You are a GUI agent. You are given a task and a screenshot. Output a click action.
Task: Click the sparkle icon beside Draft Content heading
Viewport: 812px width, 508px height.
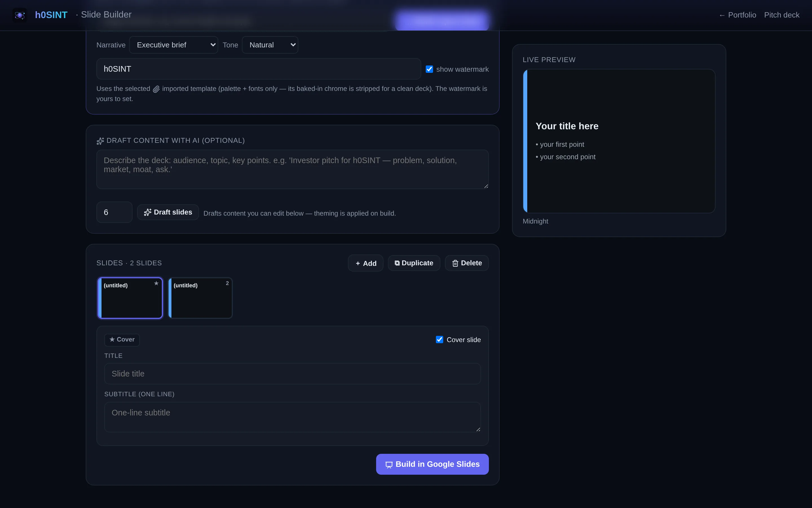[100, 141]
